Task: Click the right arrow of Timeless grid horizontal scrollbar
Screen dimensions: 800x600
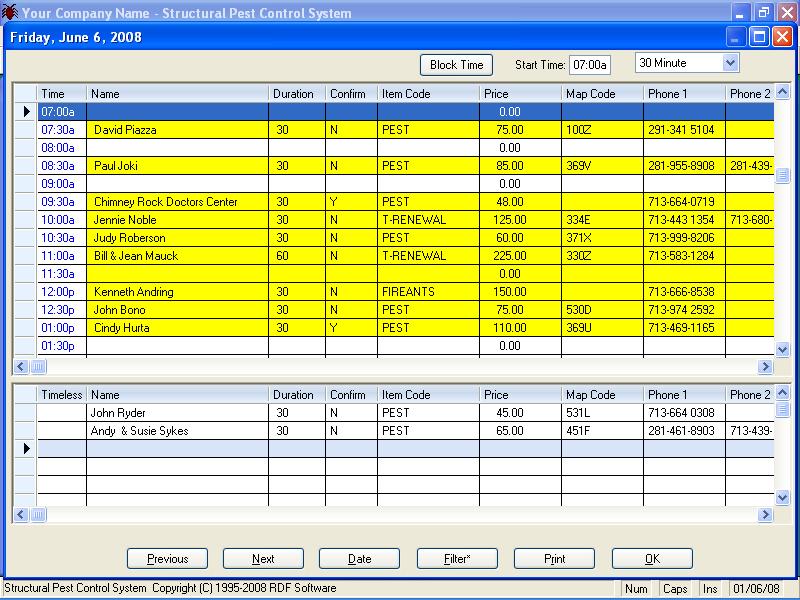Action: point(765,514)
